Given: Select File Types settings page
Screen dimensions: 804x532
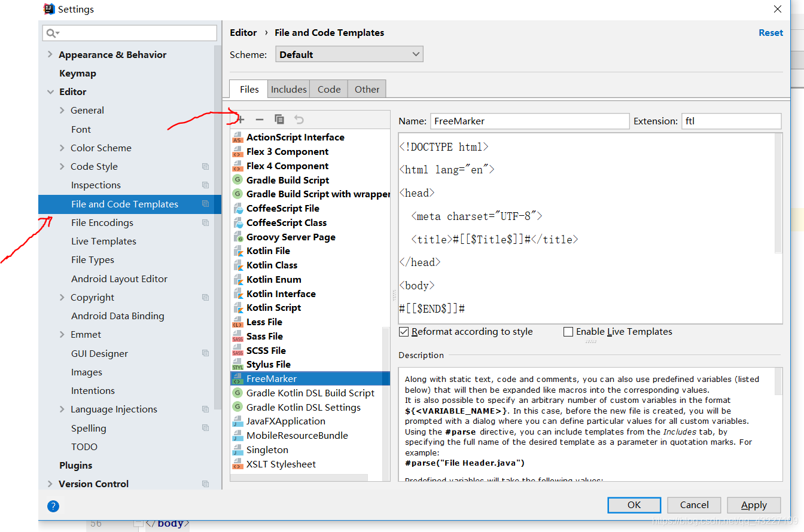Looking at the screenshot, I should click(93, 260).
